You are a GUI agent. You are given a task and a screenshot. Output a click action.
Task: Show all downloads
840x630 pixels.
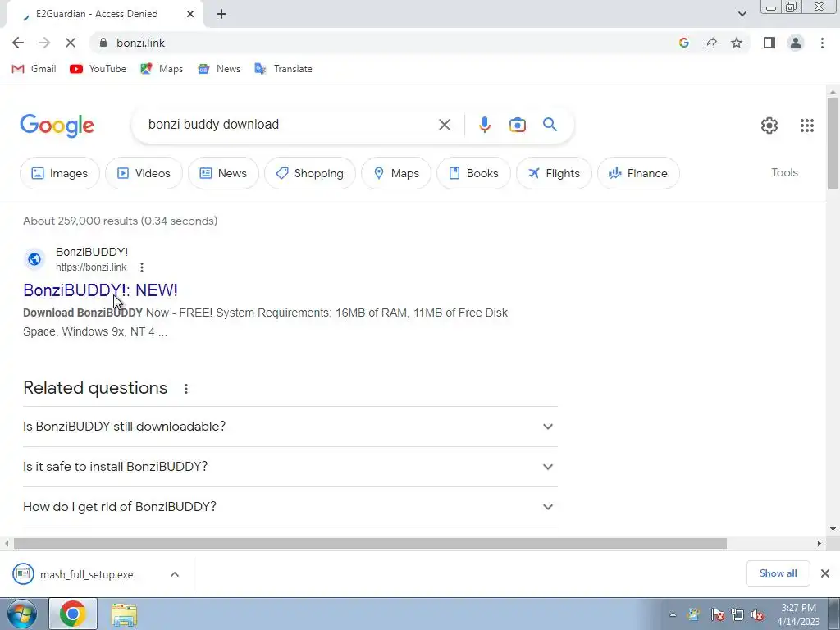pos(778,573)
